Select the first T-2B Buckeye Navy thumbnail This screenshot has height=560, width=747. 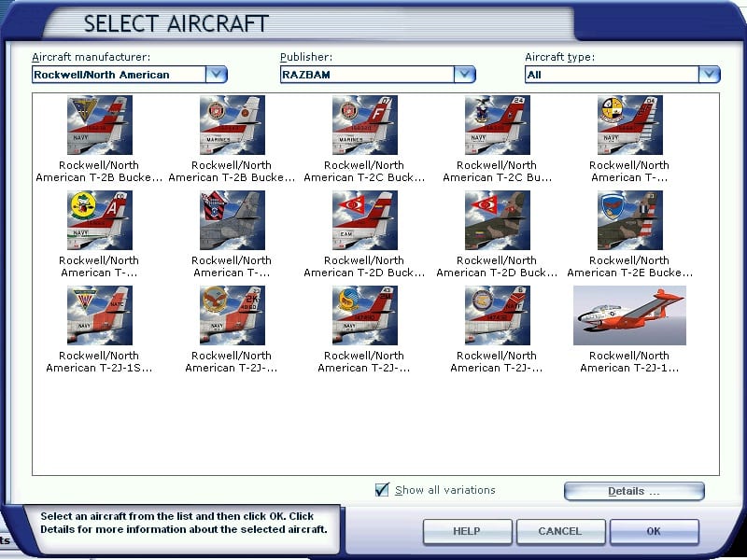99,125
